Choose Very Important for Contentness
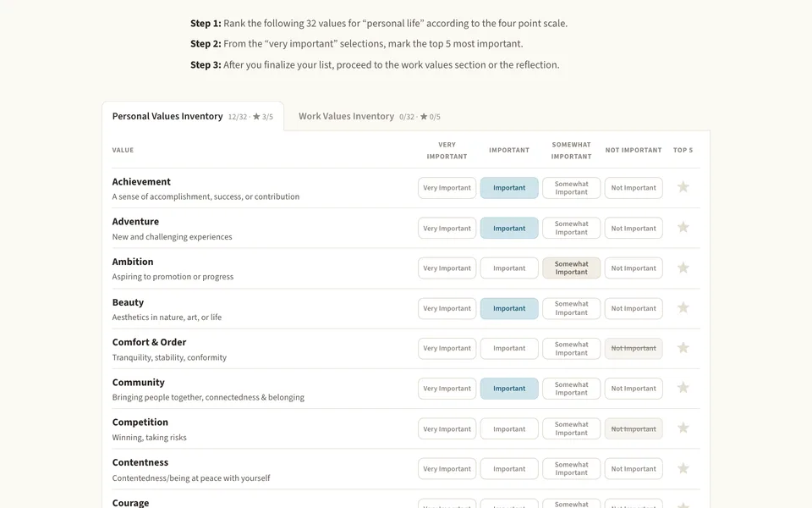 point(447,468)
